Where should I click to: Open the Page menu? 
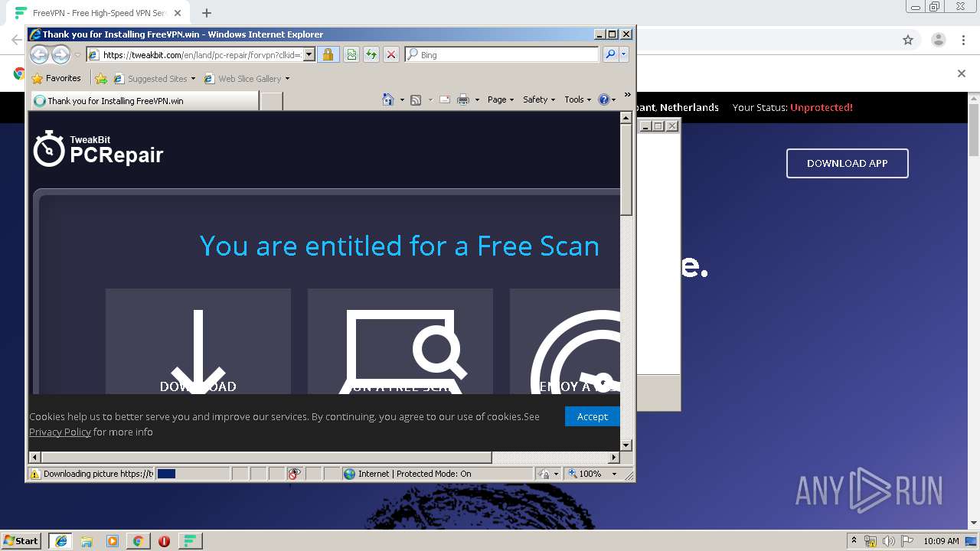tap(501, 99)
